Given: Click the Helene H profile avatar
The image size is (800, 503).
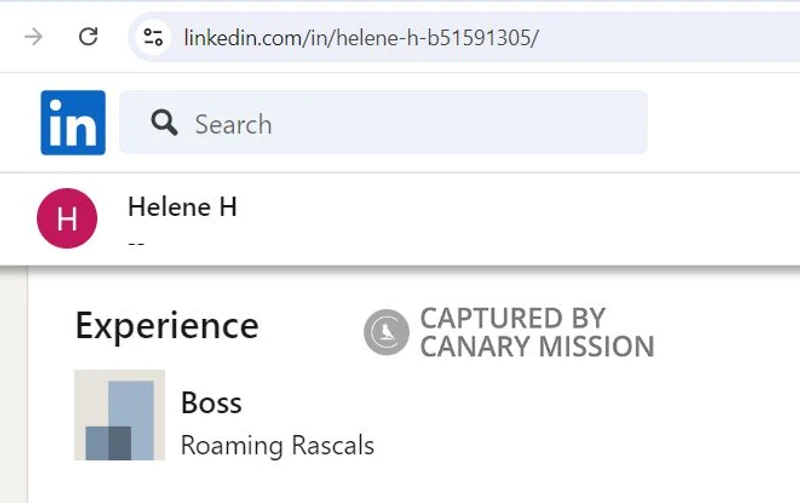Looking at the screenshot, I should [67, 218].
